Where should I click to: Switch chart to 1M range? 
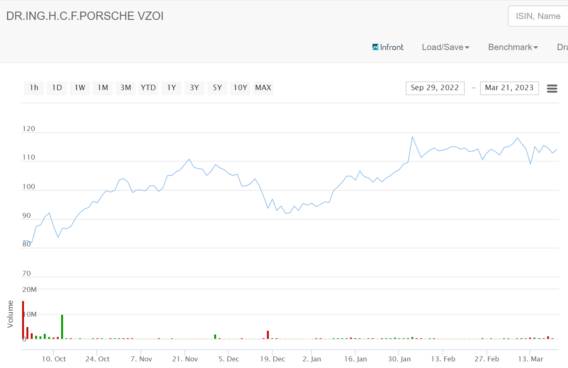[103, 88]
